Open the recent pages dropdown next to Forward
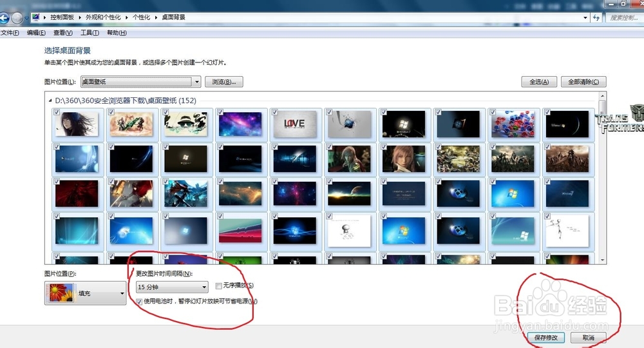Image resolution: width=644 pixels, height=348 pixels. pyautogui.click(x=26, y=18)
